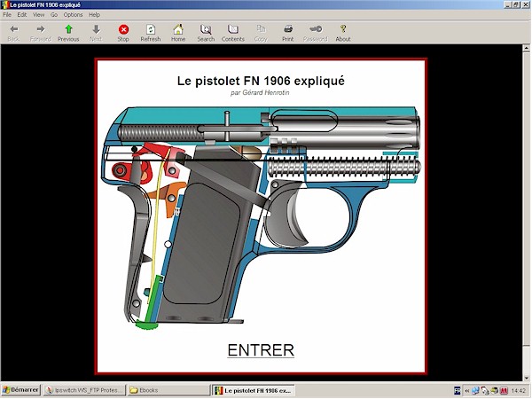Select Le pistolet FN 1906 taskbar button
Viewport: 532px width, 399px height.
click(254, 390)
